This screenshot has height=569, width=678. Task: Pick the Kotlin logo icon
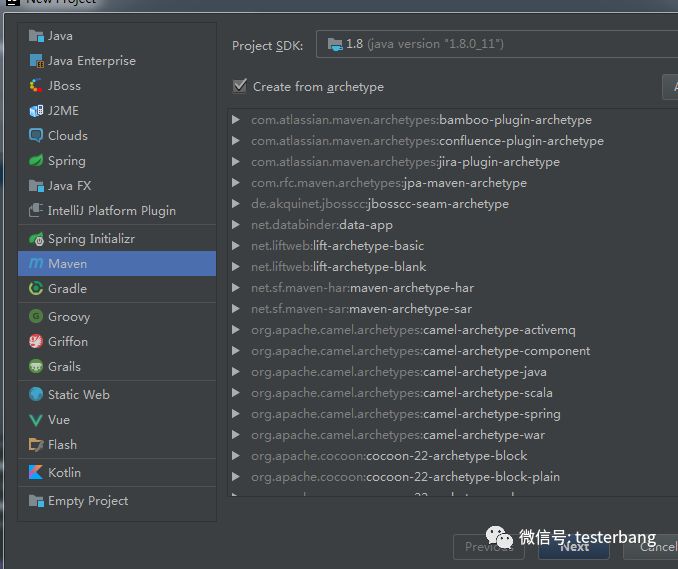coord(36,473)
